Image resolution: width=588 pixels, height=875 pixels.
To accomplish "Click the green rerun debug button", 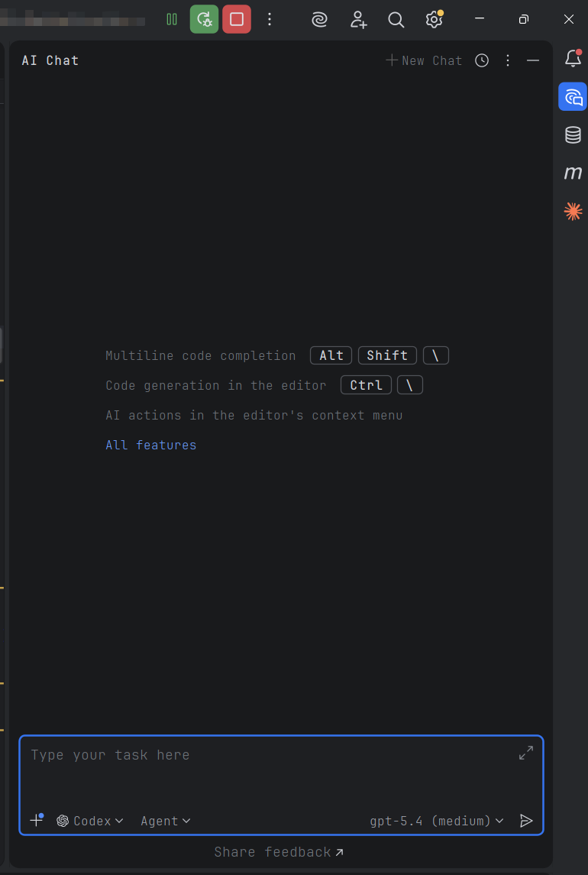I will point(204,20).
